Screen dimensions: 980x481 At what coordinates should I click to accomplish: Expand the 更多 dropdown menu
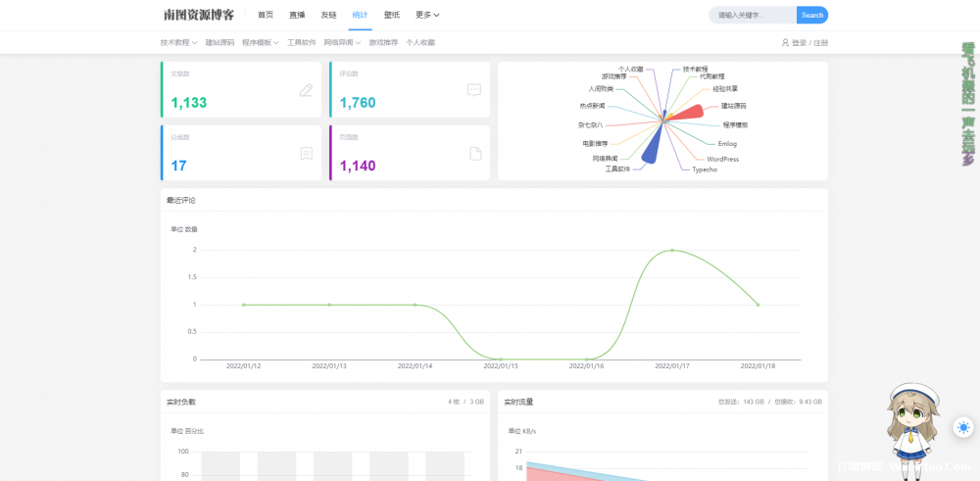(x=427, y=15)
